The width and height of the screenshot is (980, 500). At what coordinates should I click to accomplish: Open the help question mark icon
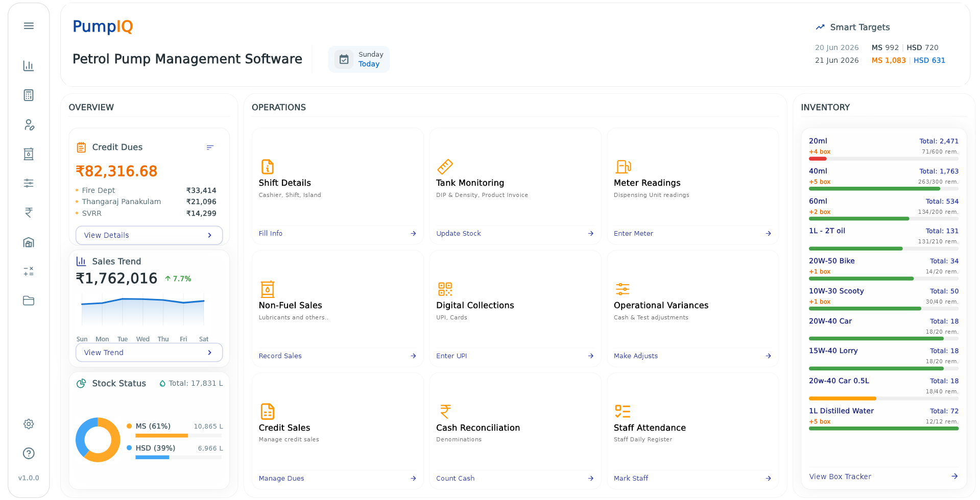(x=29, y=454)
